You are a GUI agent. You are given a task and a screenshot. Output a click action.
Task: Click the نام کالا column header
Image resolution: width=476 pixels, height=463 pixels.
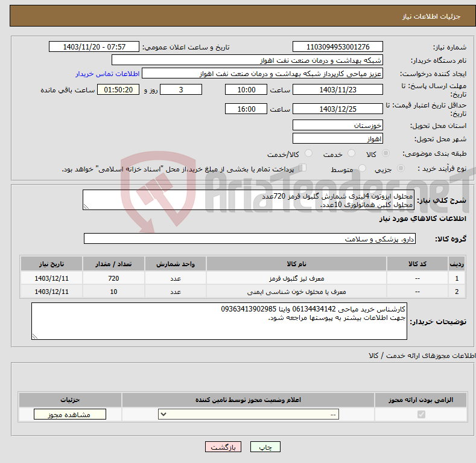click(x=296, y=264)
